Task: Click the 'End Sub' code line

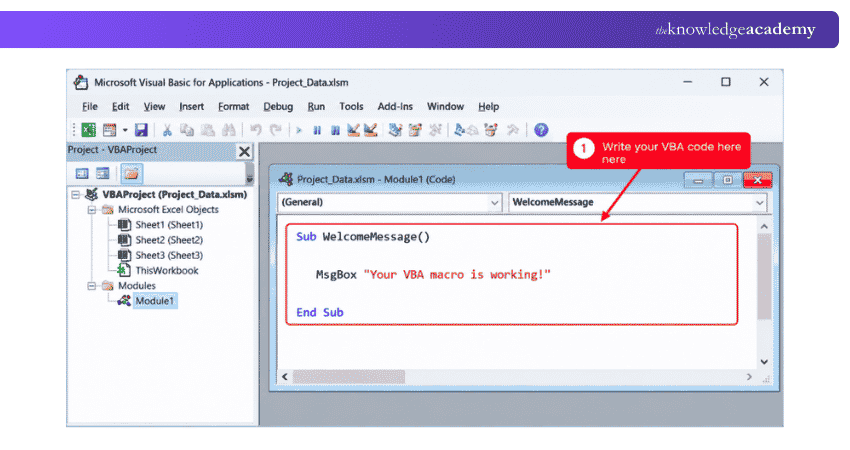Action: [320, 312]
